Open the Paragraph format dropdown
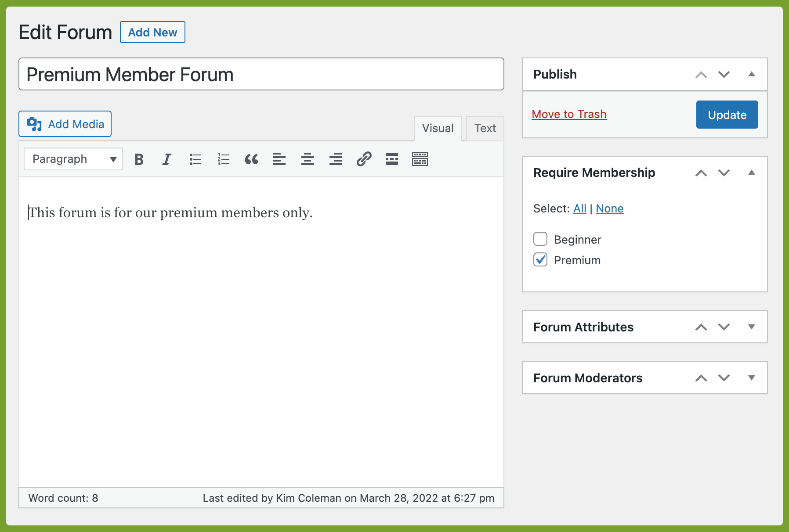The image size is (789, 532). click(73, 159)
